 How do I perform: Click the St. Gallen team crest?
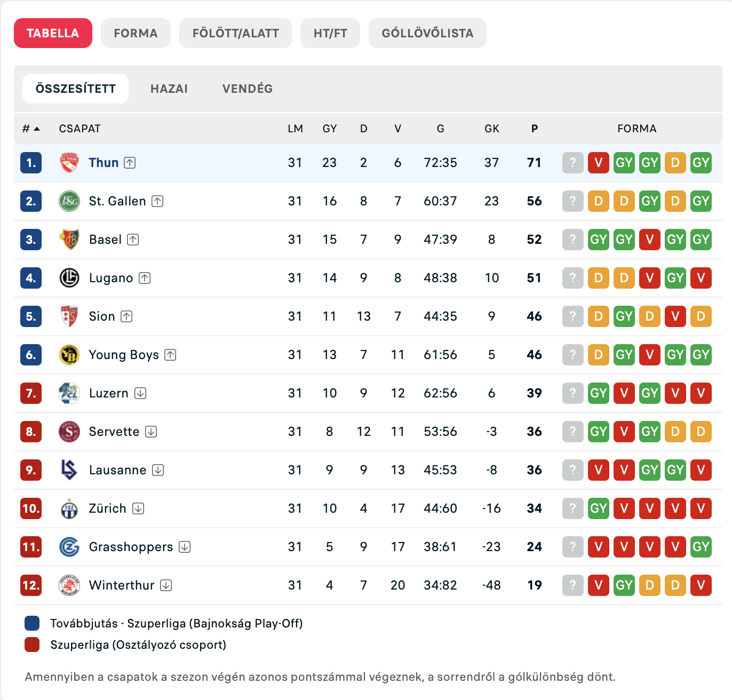click(69, 201)
